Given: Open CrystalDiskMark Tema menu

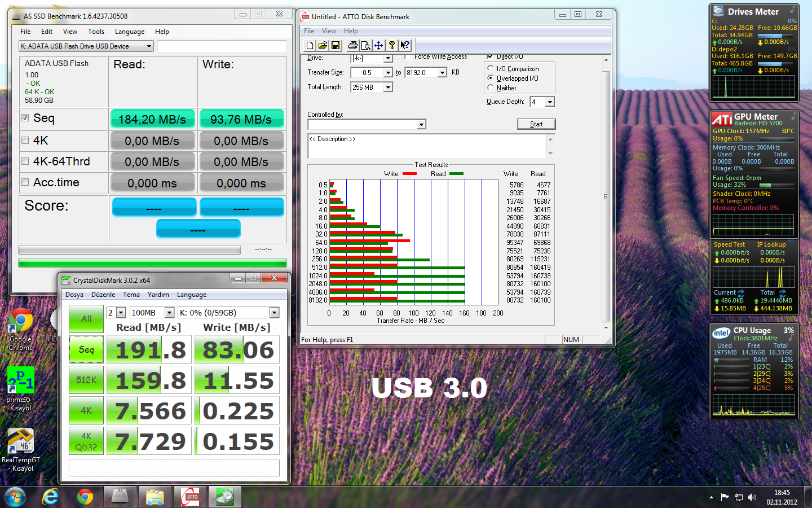Looking at the screenshot, I should pyautogui.click(x=131, y=295).
